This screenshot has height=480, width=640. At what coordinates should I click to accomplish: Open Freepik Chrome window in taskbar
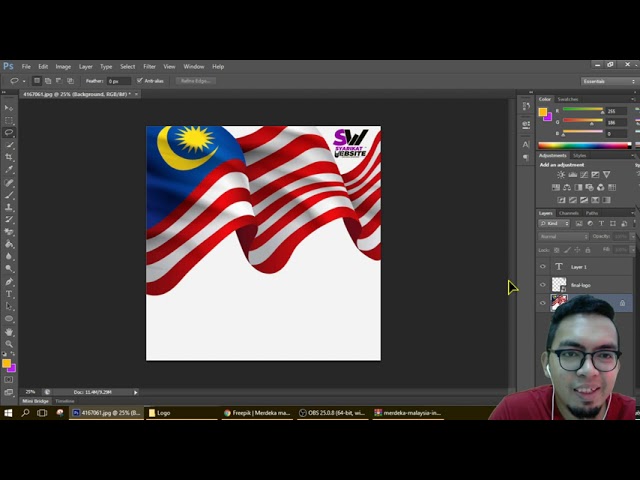[x=257, y=413]
